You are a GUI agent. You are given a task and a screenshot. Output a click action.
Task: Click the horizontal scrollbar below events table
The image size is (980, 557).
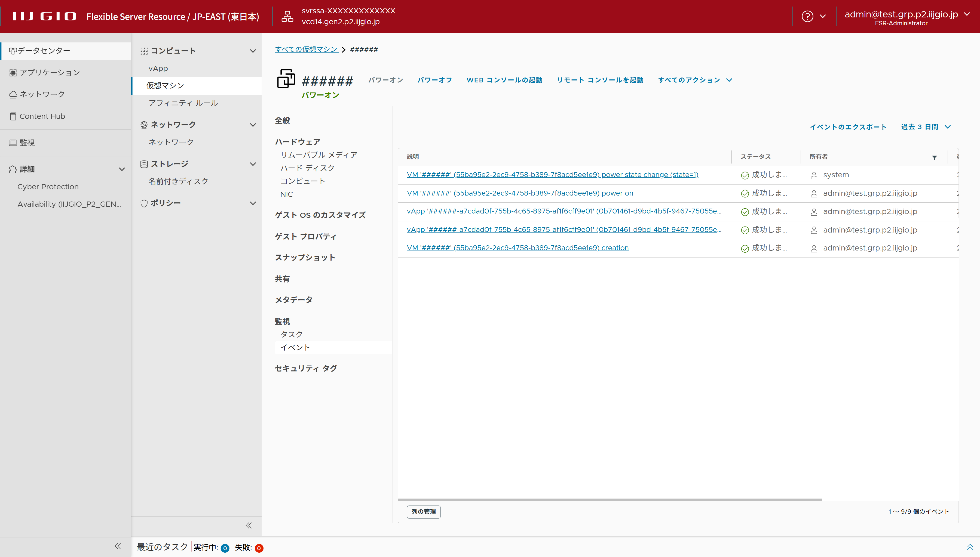(x=610, y=500)
